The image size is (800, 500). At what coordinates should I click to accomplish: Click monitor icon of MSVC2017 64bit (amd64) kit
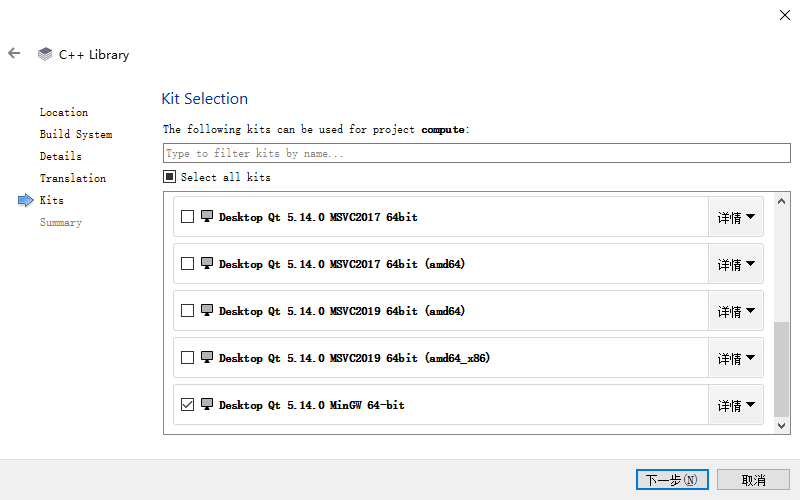tap(207, 263)
